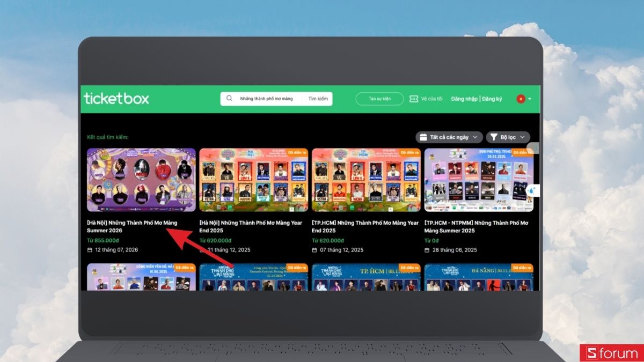The width and height of the screenshot is (644, 362).
Task: Expand the Tất cả các ngày dropdown
Action: pos(449,137)
